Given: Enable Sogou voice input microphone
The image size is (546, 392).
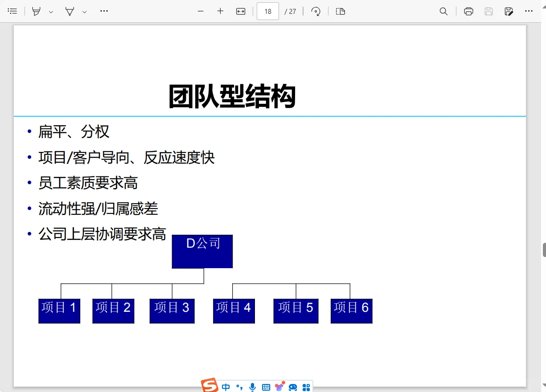Looking at the screenshot, I should tap(252, 387).
